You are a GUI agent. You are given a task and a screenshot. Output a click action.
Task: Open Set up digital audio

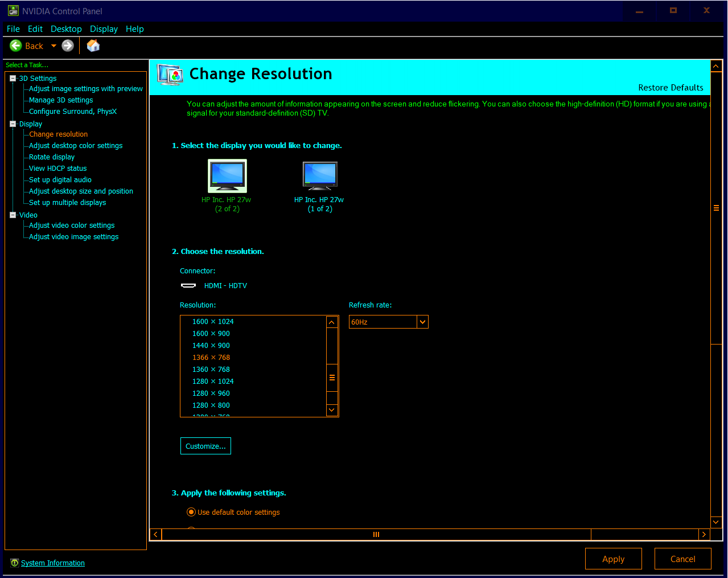[x=60, y=180]
